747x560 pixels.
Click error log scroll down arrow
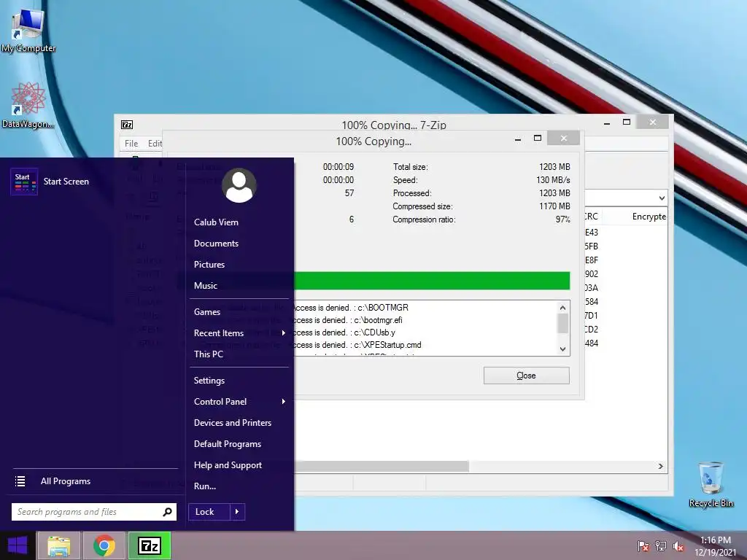point(562,349)
